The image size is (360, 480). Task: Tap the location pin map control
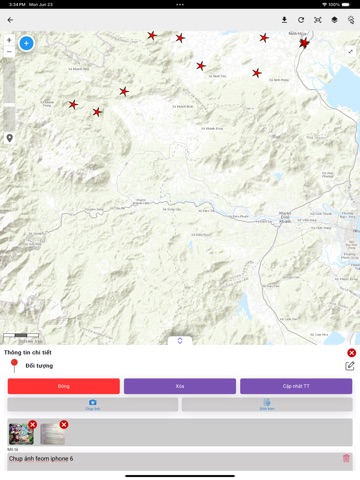(10, 138)
